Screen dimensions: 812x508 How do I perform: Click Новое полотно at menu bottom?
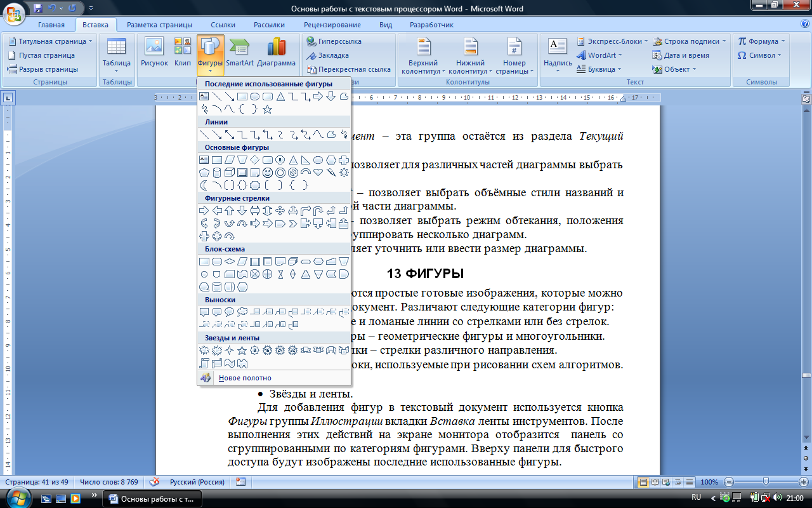tap(274, 378)
